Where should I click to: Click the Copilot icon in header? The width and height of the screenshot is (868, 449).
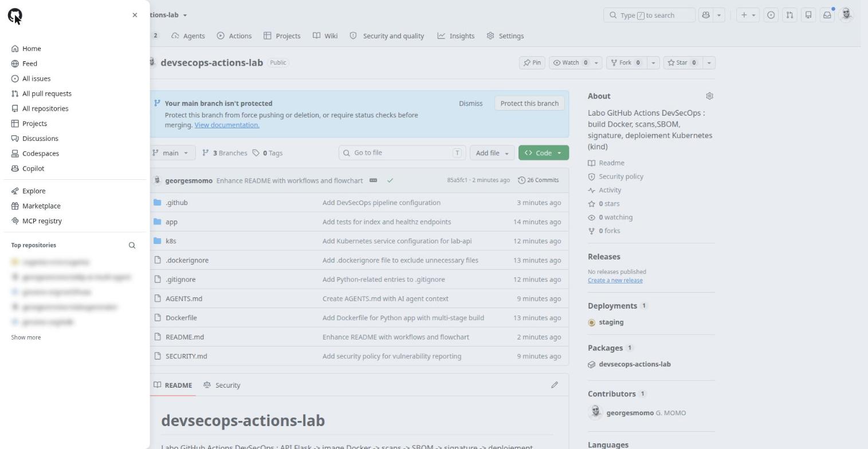(x=706, y=15)
